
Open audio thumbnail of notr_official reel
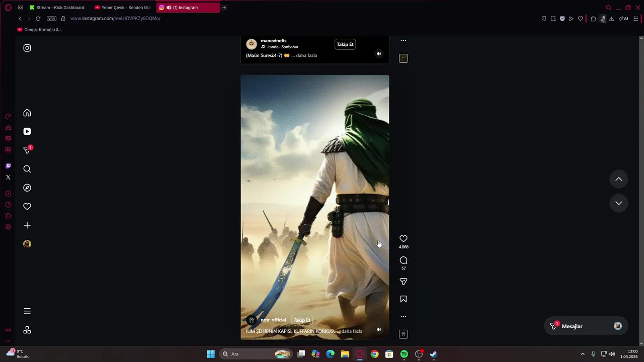coord(404,334)
